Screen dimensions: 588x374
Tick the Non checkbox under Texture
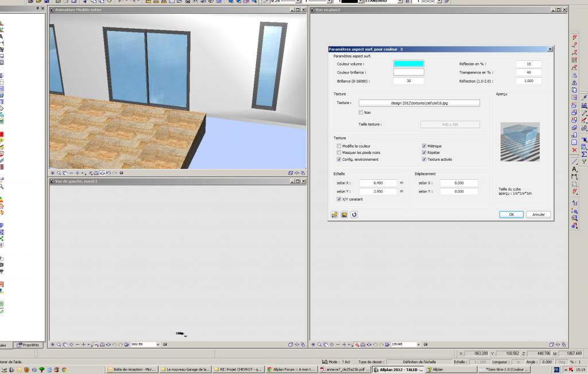pyautogui.click(x=361, y=112)
